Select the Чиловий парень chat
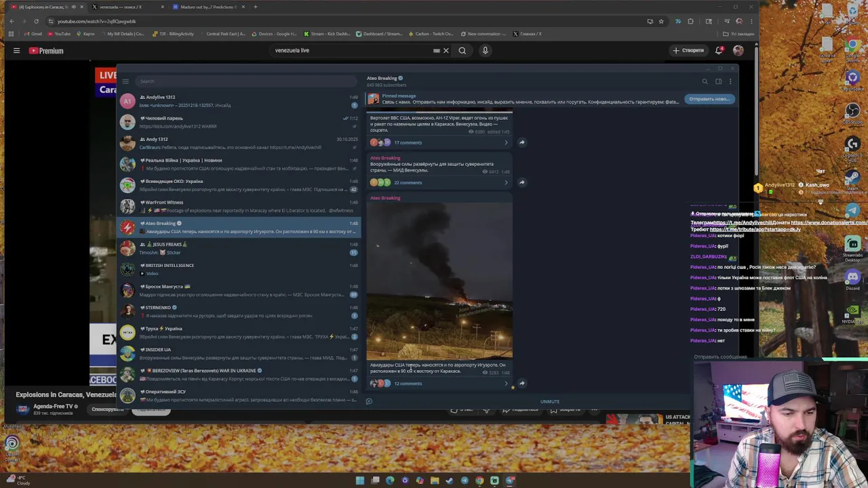 (239, 122)
